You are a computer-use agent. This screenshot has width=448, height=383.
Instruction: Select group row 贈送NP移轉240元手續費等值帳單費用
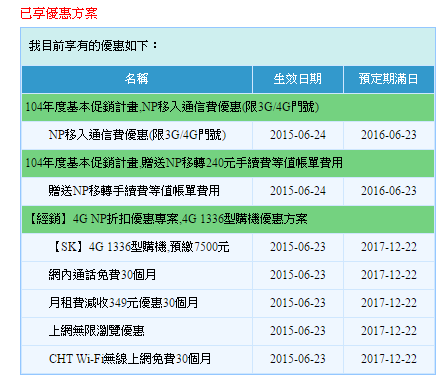[228, 163]
